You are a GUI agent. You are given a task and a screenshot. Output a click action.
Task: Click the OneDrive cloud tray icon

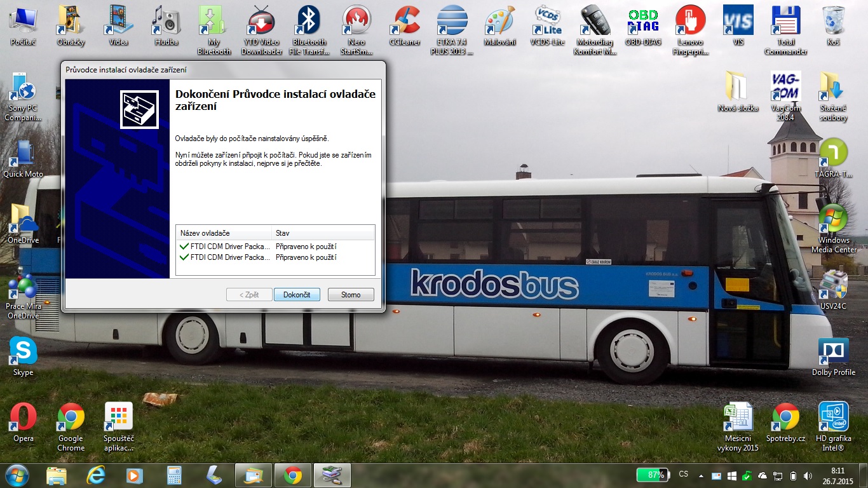click(x=763, y=475)
